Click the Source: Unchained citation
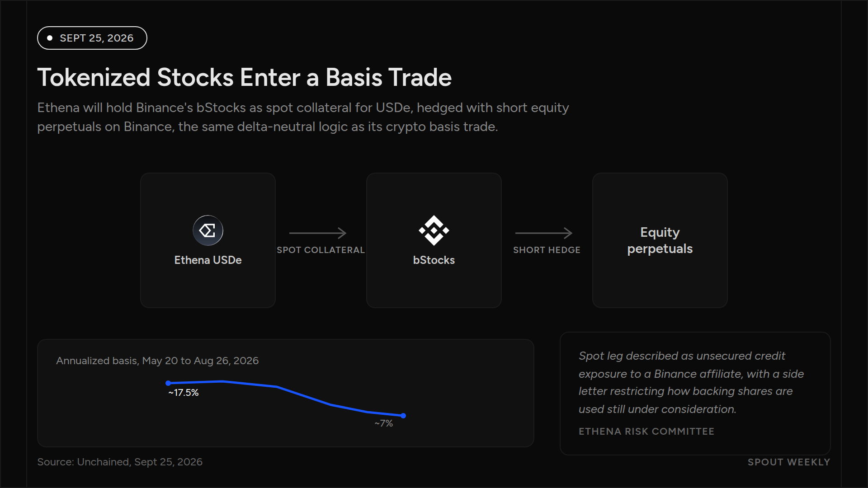The image size is (868, 488). point(120,462)
